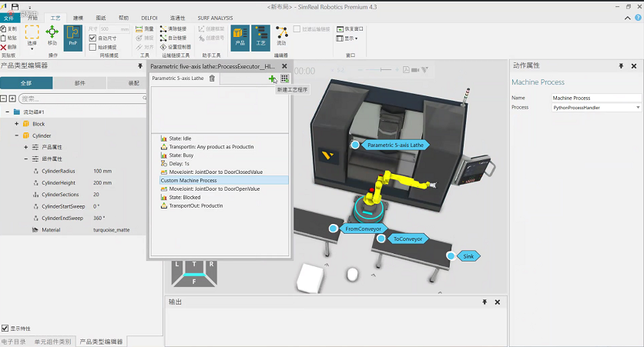Select the 装配 filter button
This screenshot has width=644, height=347.
(127, 83)
